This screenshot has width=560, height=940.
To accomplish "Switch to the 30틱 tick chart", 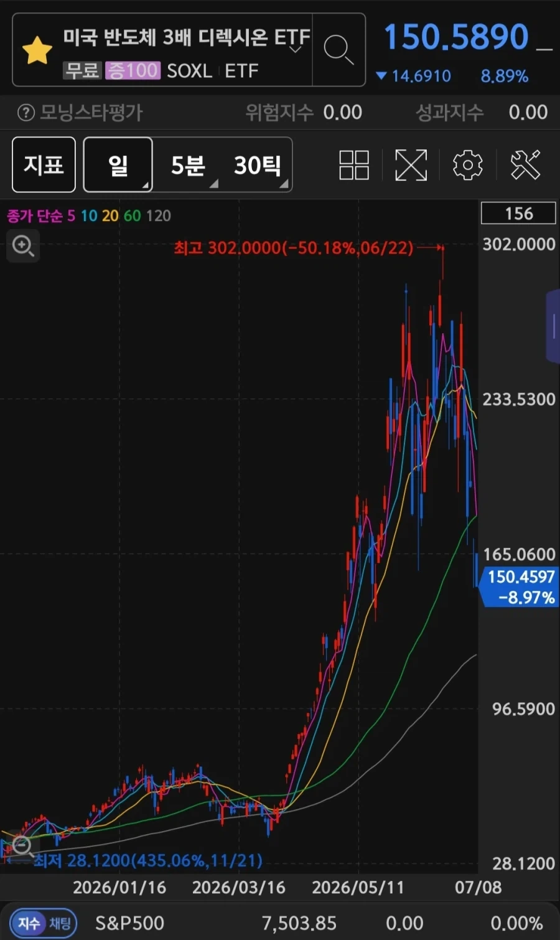I will point(258,165).
